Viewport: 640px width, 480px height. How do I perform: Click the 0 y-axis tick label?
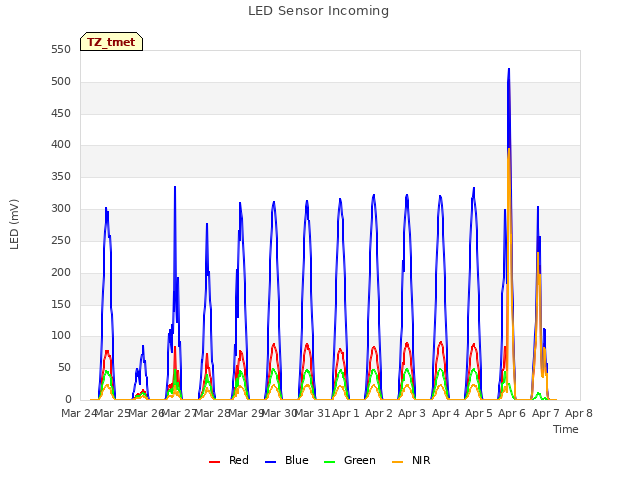[x=68, y=400]
